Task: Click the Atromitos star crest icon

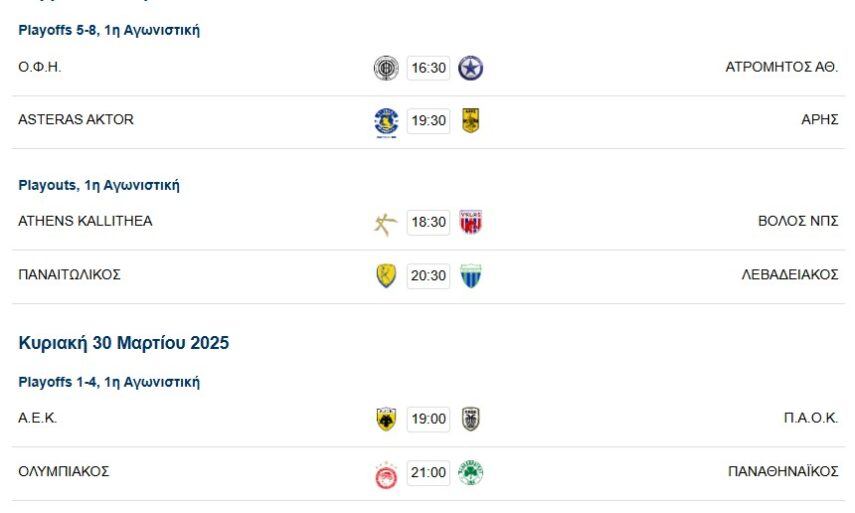Action: point(471,68)
